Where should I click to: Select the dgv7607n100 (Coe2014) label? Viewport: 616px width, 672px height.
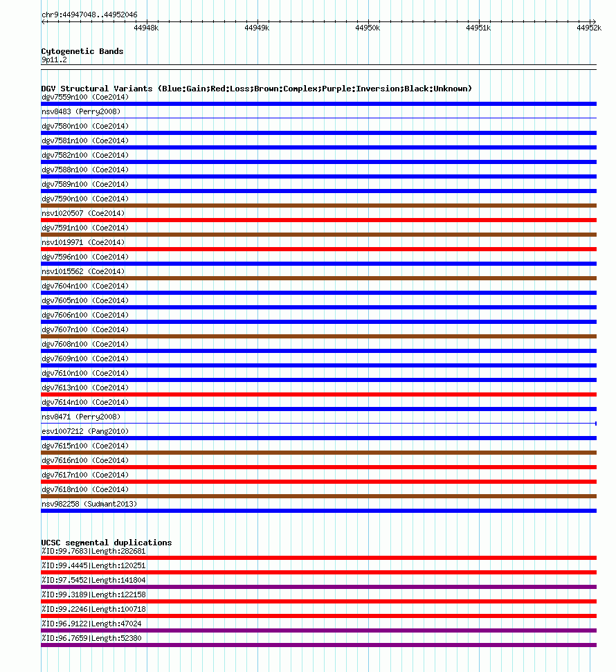(x=85, y=330)
